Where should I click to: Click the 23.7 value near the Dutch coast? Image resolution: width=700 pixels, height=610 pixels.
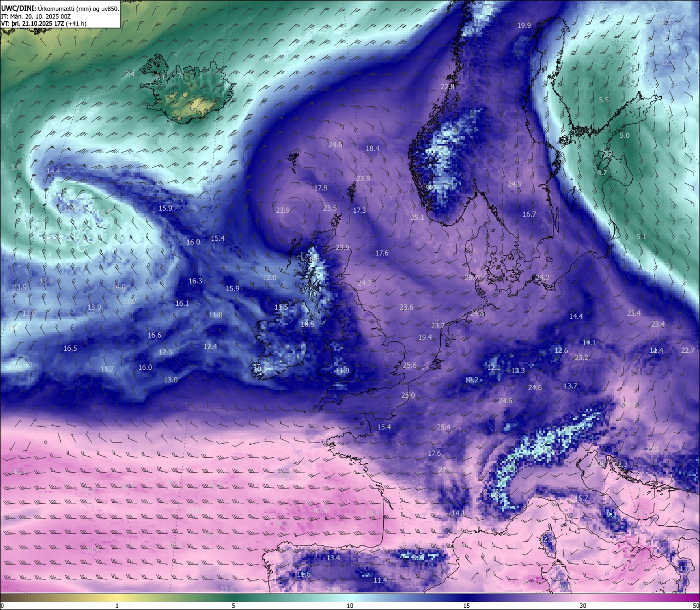tap(438, 326)
